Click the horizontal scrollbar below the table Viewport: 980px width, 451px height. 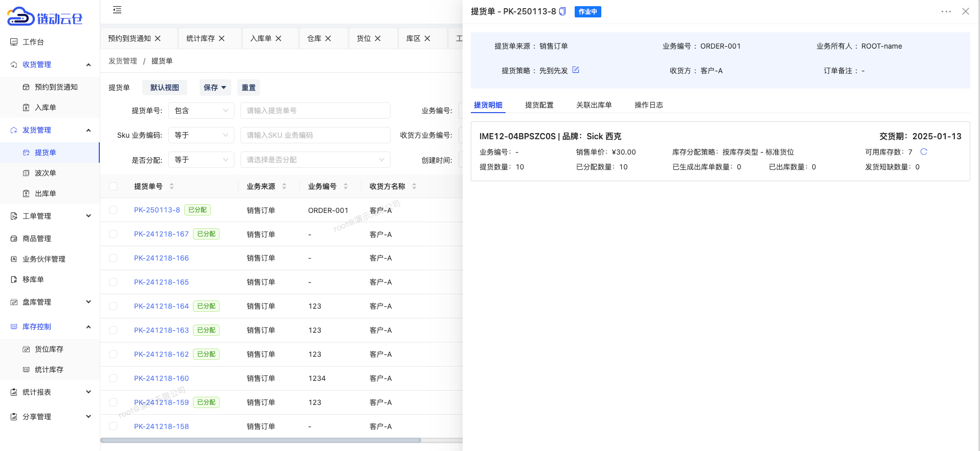tap(261, 440)
